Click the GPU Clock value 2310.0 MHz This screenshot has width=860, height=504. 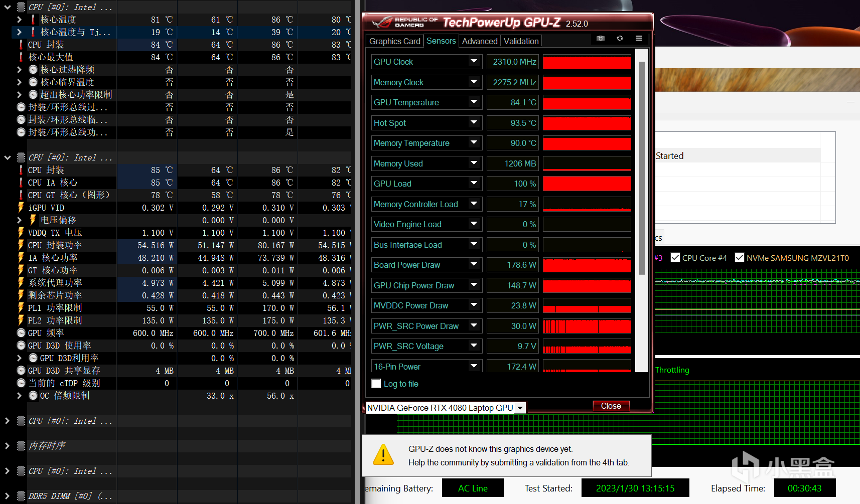click(513, 62)
